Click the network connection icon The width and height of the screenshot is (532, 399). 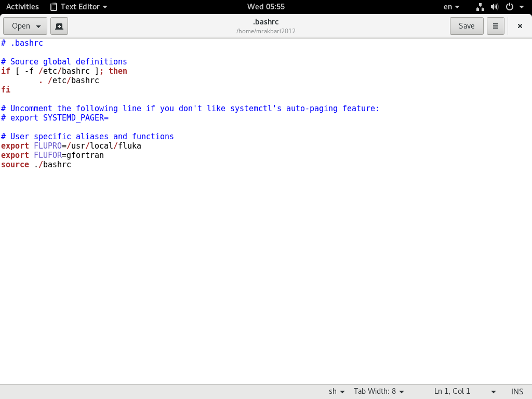coord(480,7)
